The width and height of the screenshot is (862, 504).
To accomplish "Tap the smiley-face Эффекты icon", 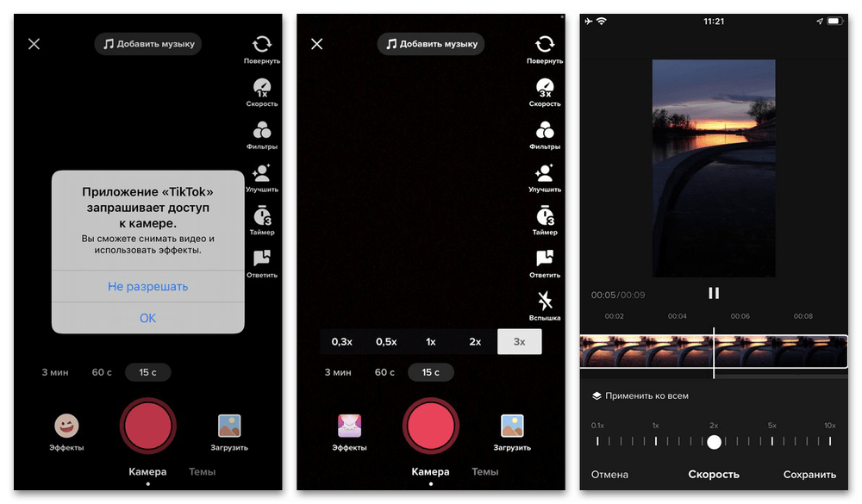I will click(66, 426).
